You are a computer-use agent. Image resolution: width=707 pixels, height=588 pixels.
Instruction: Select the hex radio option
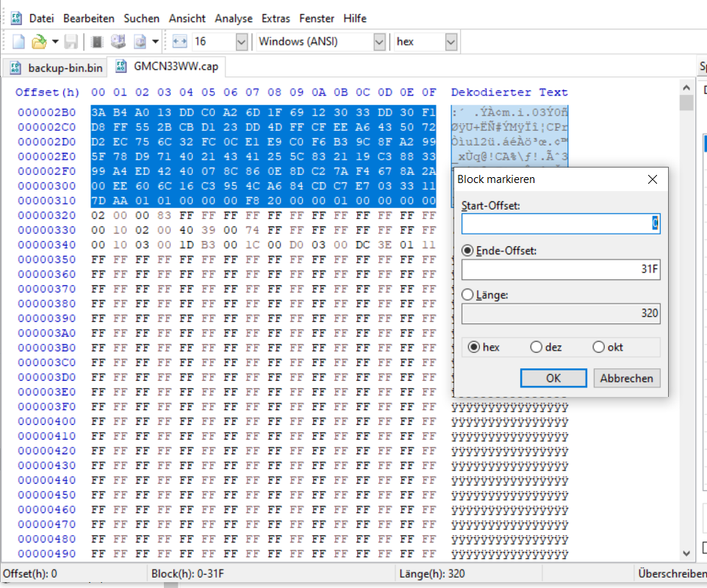[x=474, y=347]
